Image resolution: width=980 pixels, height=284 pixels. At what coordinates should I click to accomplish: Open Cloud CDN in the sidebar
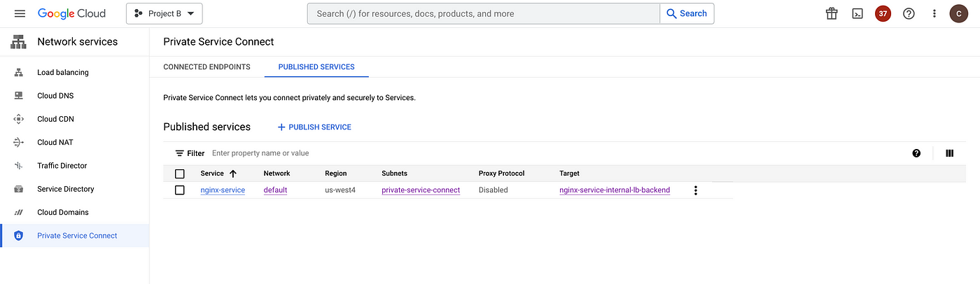(x=55, y=119)
